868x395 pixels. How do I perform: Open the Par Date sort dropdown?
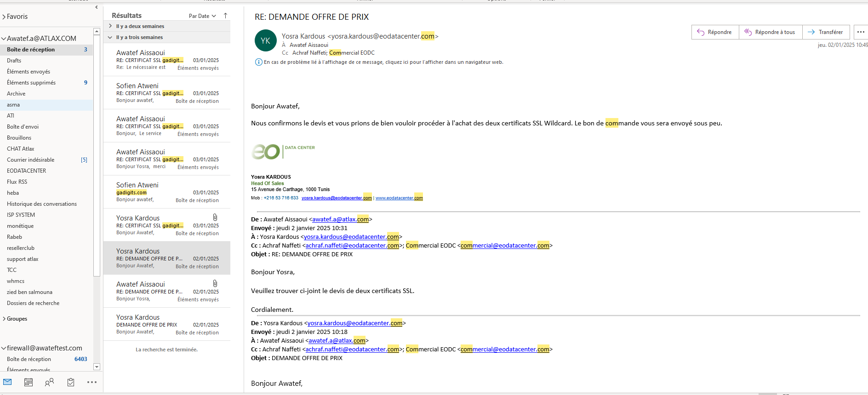pyautogui.click(x=202, y=16)
